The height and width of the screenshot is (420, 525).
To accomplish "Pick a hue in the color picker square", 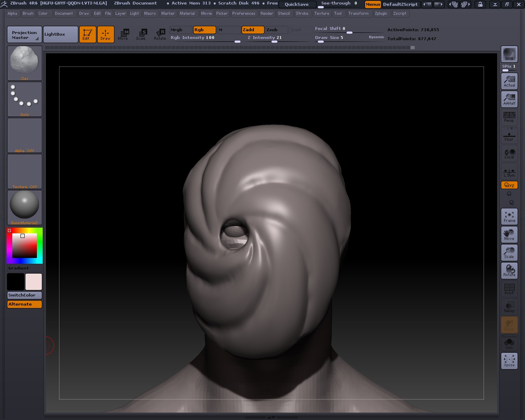I will pyautogui.click(x=25, y=246).
